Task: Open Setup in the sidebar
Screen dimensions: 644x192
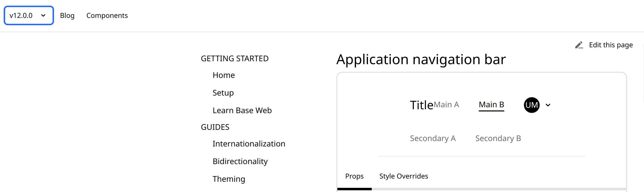Action: click(223, 93)
